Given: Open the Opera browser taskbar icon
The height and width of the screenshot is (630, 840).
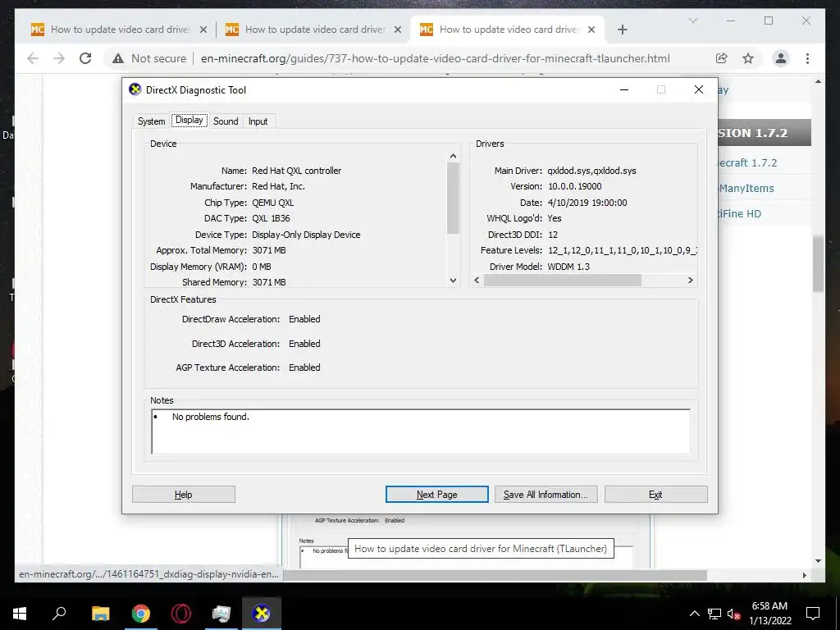Looking at the screenshot, I should pos(181,614).
